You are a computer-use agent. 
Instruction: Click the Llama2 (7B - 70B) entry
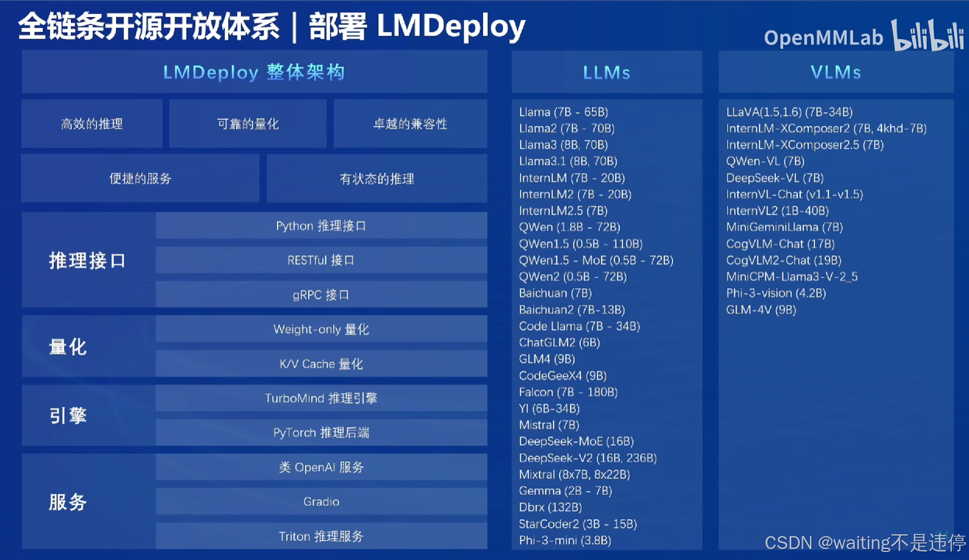tap(567, 128)
